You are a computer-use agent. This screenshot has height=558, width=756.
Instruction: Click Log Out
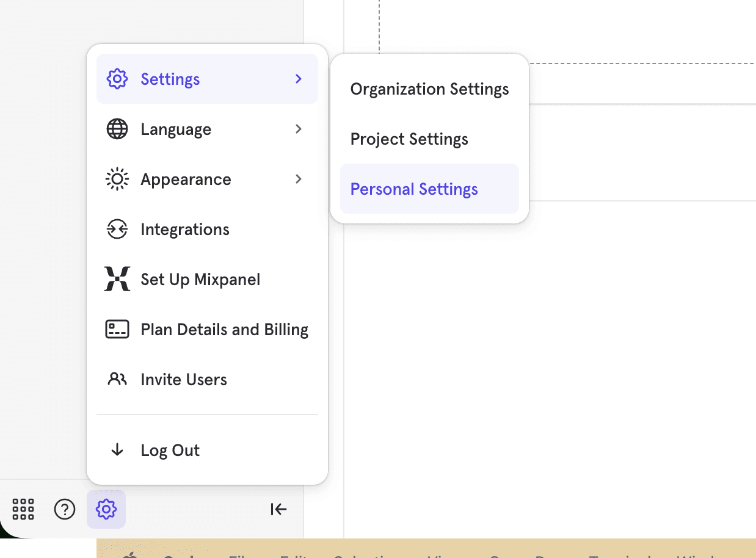[170, 450]
